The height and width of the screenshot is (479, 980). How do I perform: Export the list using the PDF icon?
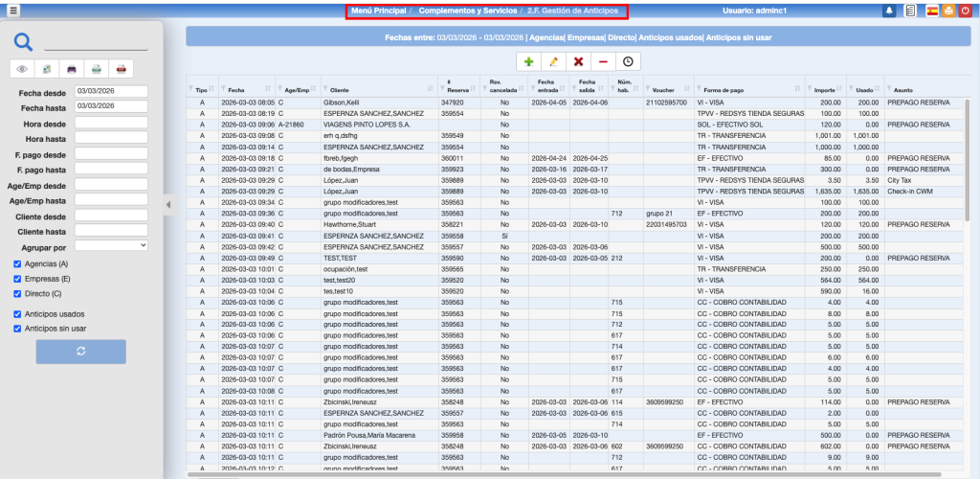tap(122, 69)
